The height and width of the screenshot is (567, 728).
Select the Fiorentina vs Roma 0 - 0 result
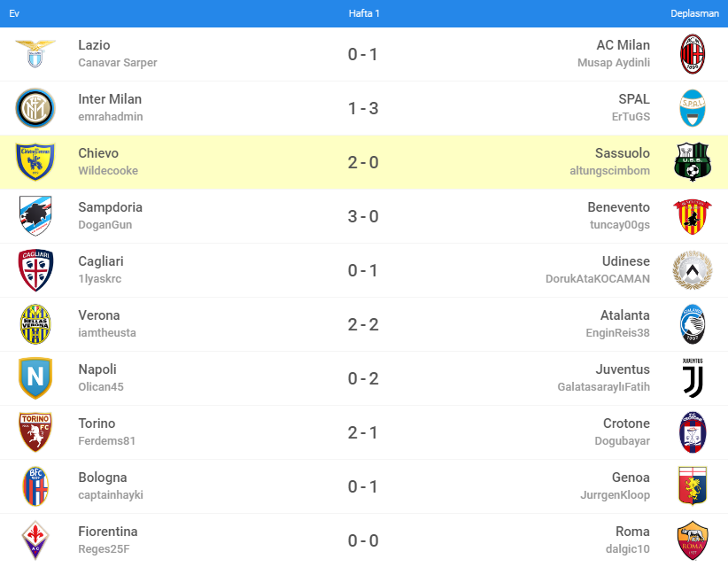363,540
